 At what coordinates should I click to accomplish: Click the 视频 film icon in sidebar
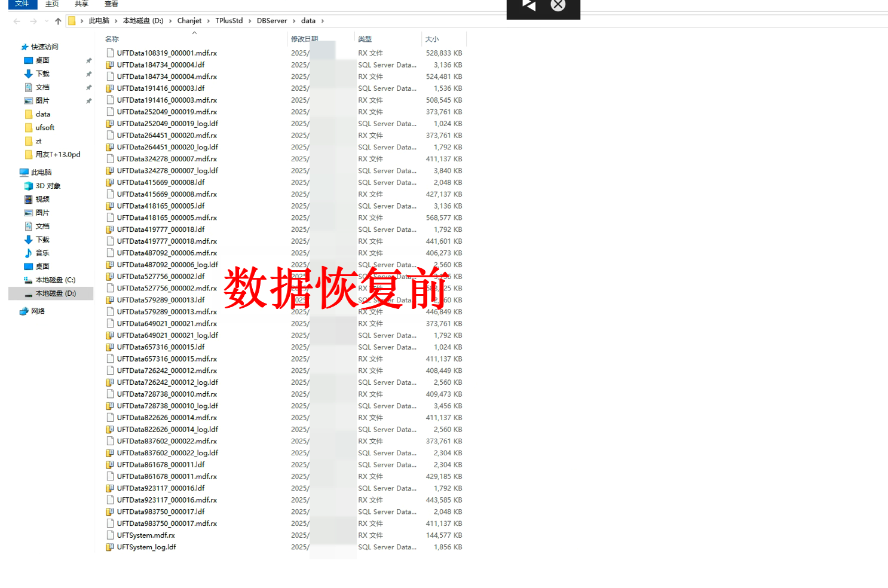click(x=28, y=200)
